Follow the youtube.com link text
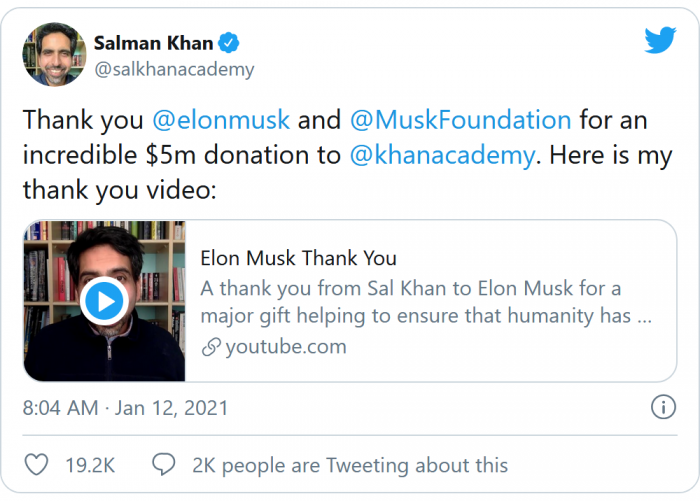Screen dimensions: 700x501 pyautogui.click(x=286, y=348)
